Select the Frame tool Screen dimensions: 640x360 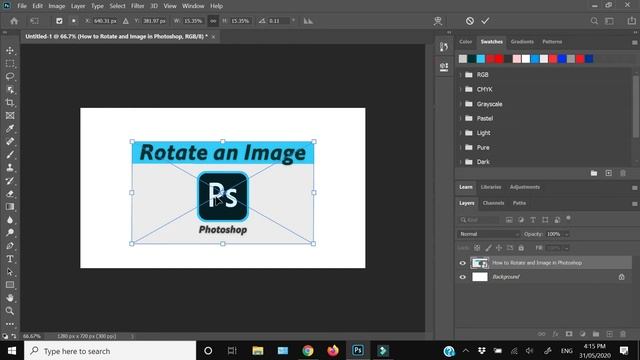pyautogui.click(x=10, y=116)
